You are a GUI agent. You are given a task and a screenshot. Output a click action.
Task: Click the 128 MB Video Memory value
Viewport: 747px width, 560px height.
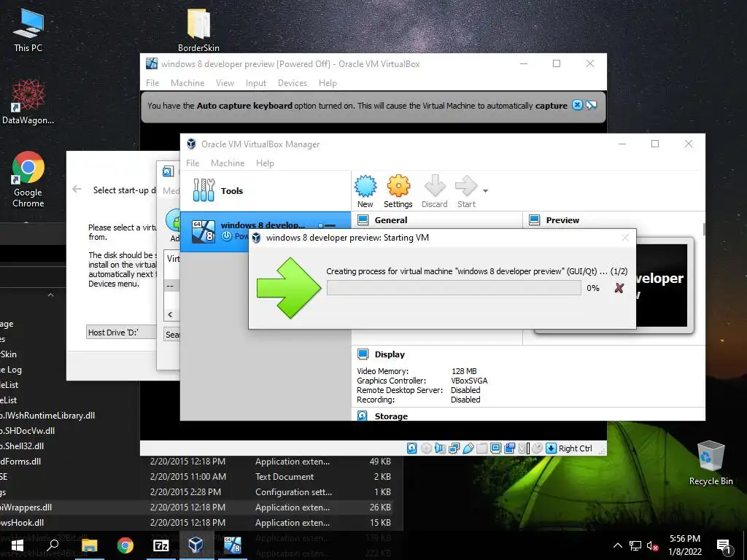coord(464,371)
